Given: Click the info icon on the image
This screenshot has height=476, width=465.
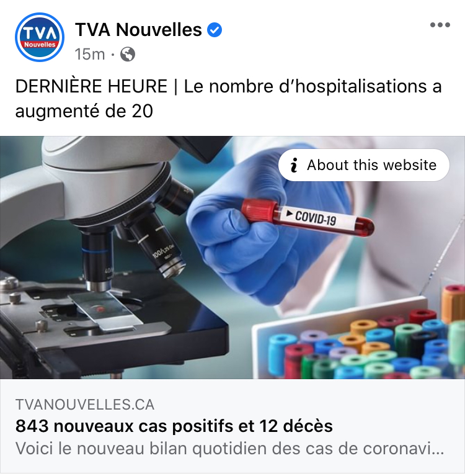Looking at the screenshot, I should 294,165.
